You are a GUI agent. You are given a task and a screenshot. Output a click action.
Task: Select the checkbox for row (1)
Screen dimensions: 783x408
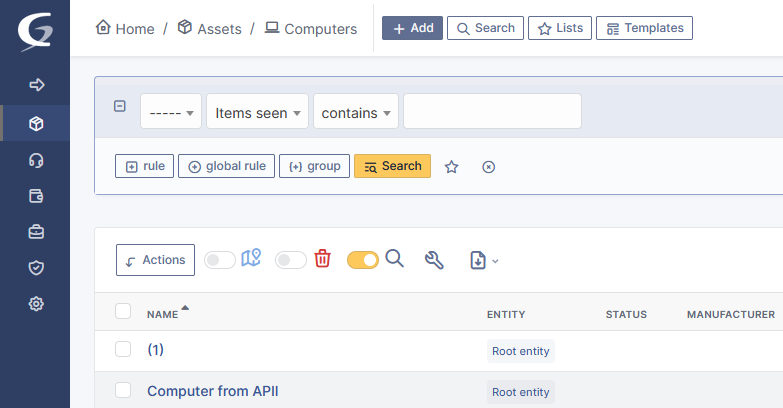pyautogui.click(x=123, y=349)
